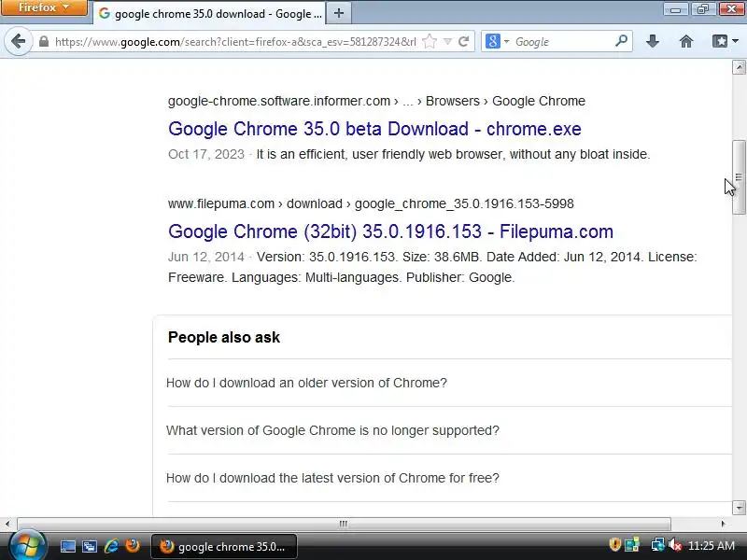Reload the page with refresh icon

pos(464,41)
